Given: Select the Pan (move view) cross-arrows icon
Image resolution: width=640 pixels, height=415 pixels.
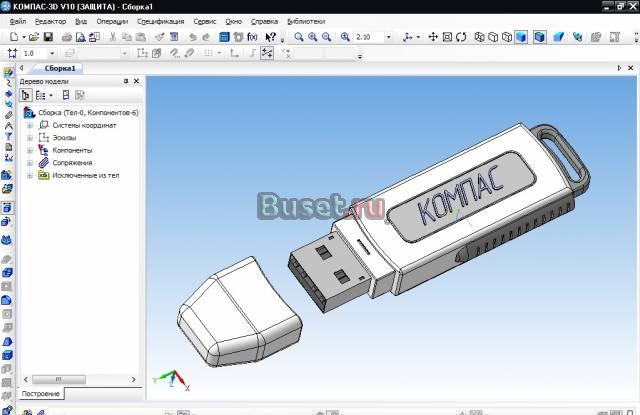Looking at the screenshot, I should (x=433, y=37).
